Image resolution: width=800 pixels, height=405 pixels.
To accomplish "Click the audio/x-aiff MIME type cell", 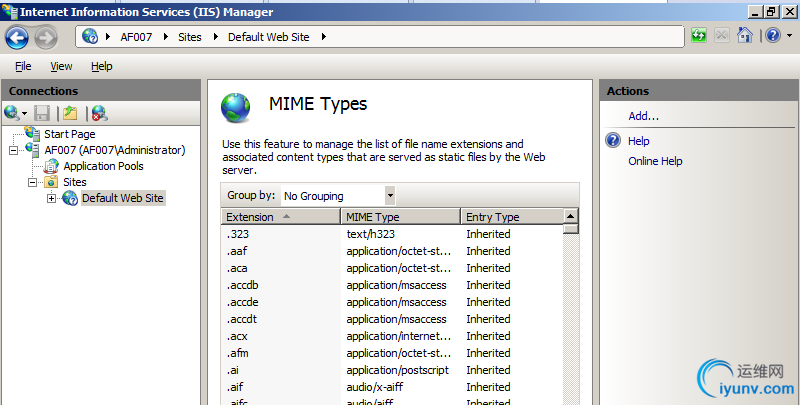I will coord(374,387).
